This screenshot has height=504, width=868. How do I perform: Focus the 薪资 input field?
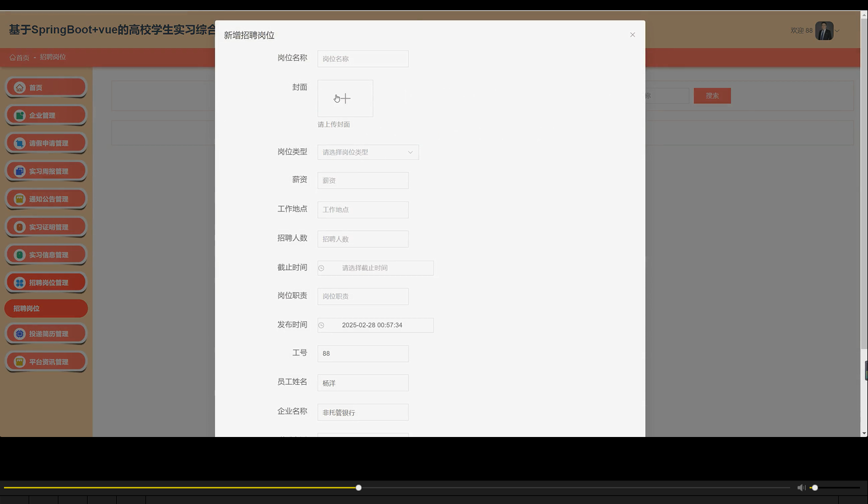click(363, 180)
